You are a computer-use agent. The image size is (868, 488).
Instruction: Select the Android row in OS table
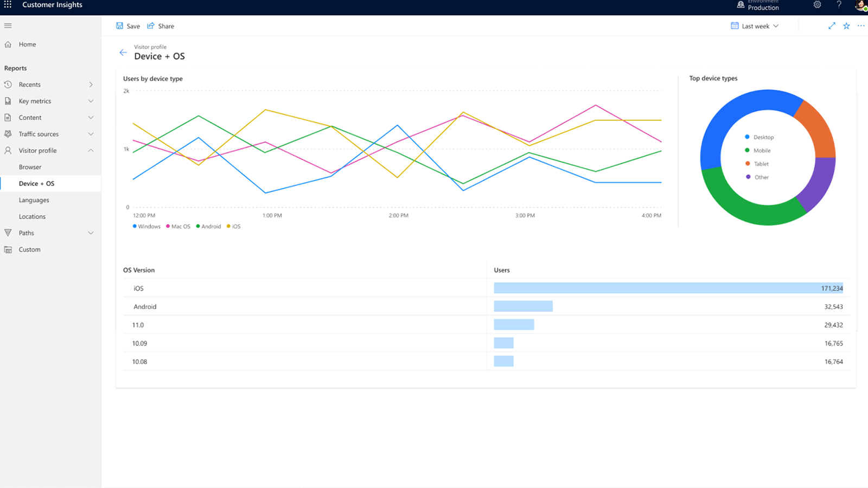coord(486,306)
